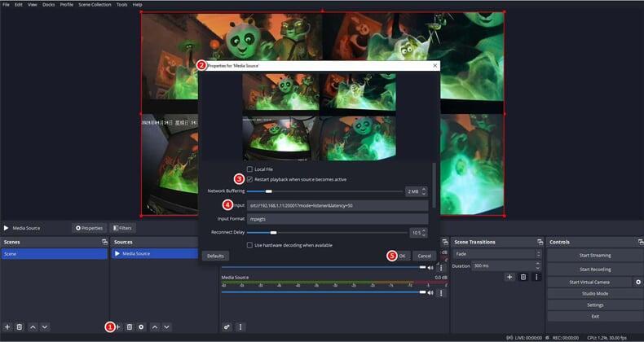Enable the Local File checkbox
644x342 pixels.
click(249, 169)
